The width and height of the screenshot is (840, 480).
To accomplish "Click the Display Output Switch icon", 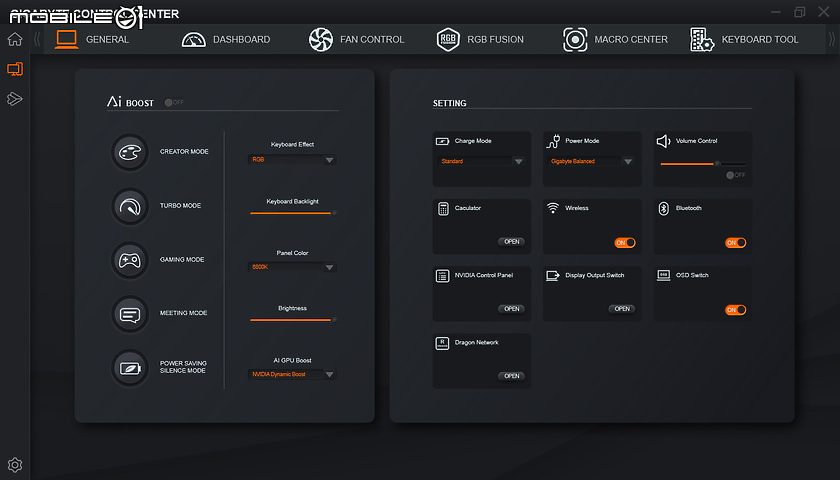I will (x=553, y=275).
